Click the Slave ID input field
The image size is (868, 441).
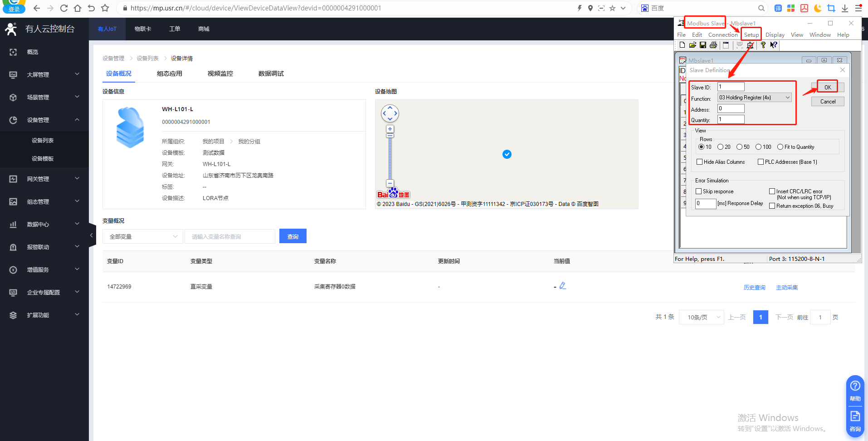tap(731, 87)
